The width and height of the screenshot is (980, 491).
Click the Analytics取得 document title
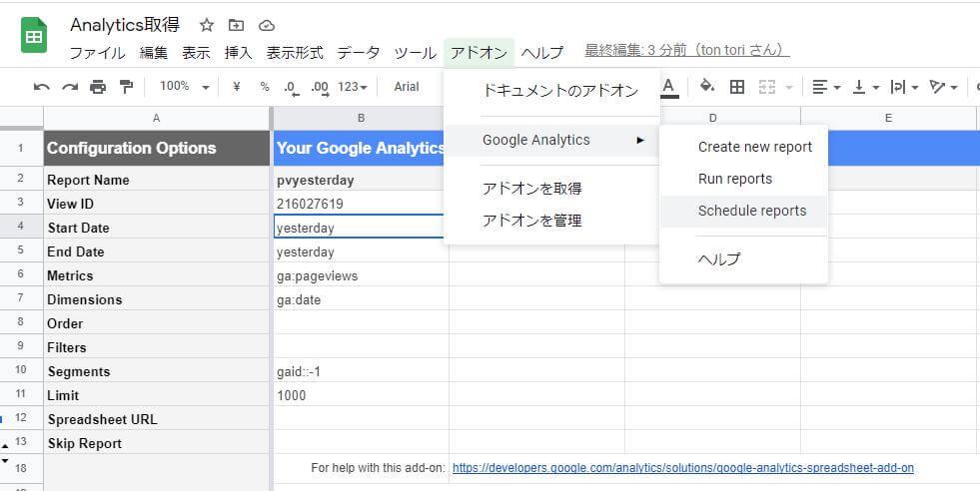[x=125, y=25]
